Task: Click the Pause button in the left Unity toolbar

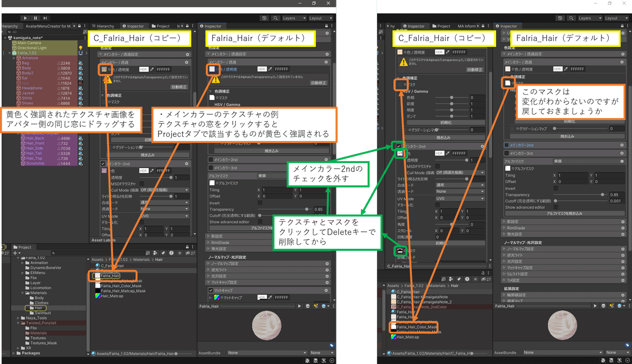Action: click(36, 18)
